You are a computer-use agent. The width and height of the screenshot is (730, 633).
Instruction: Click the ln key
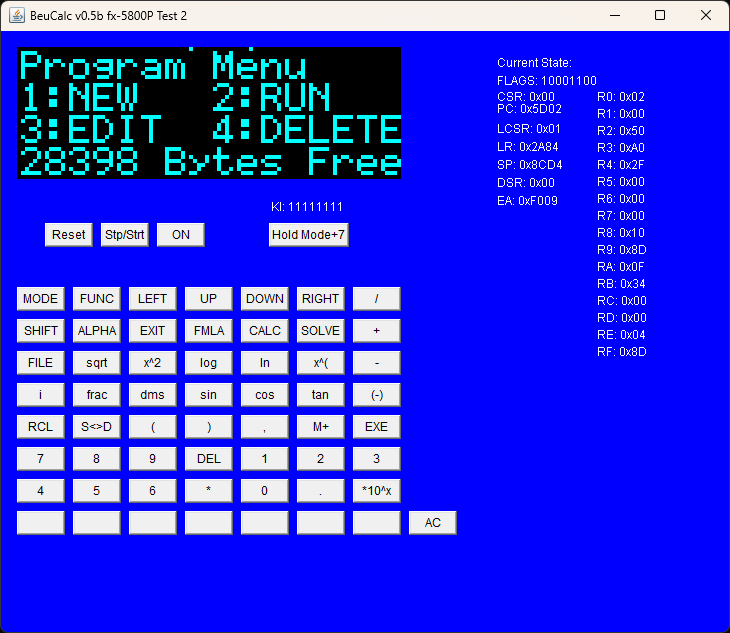coord(264,363)
